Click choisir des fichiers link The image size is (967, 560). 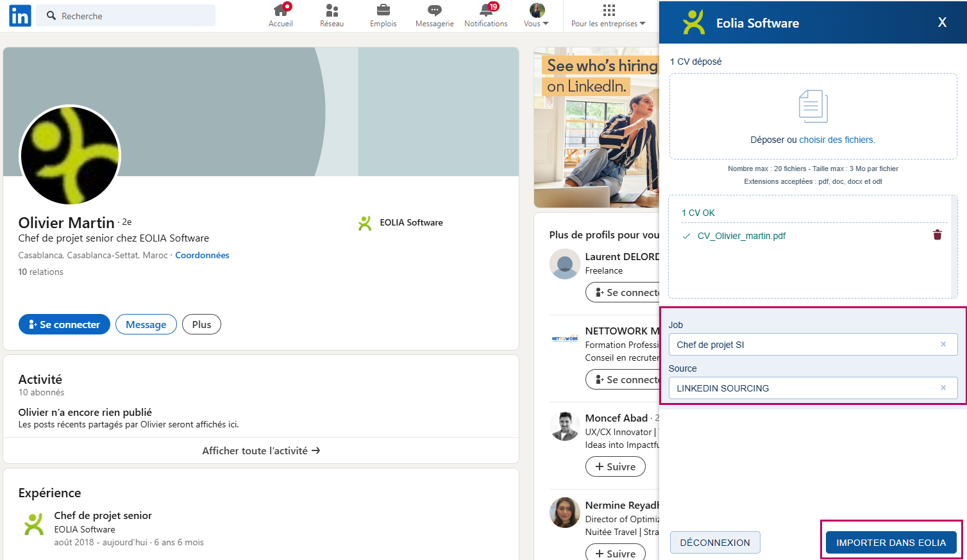click(837, 140)
